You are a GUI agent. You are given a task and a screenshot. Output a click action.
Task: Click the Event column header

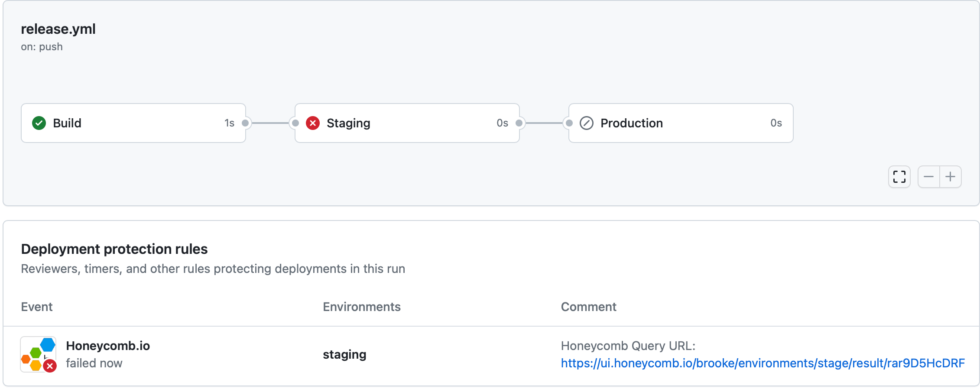[x=37, y=307]
